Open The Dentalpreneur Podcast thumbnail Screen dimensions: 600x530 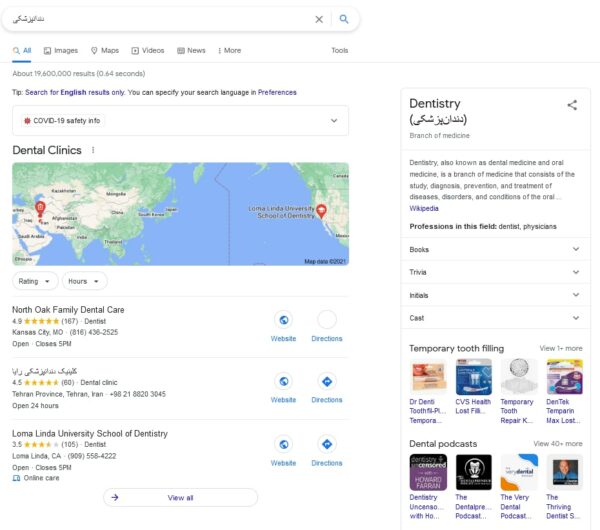pos(473,472)
